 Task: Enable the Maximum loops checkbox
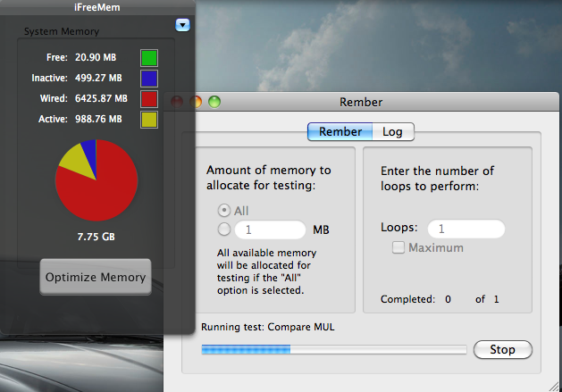398,247
